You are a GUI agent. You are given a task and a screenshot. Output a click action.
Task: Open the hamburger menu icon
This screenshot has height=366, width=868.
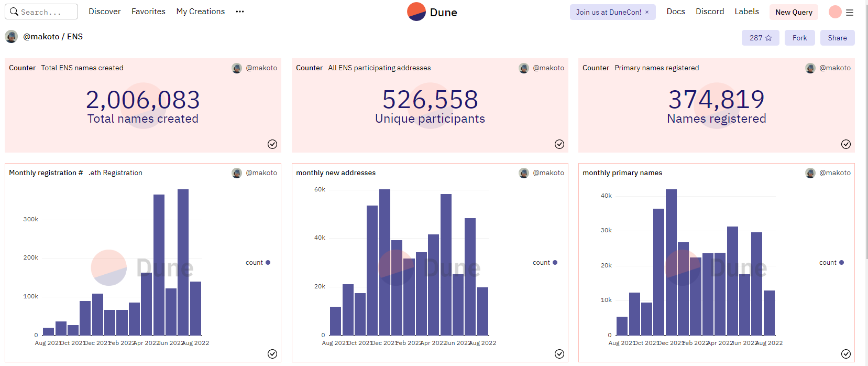click(x=850, y=13)
